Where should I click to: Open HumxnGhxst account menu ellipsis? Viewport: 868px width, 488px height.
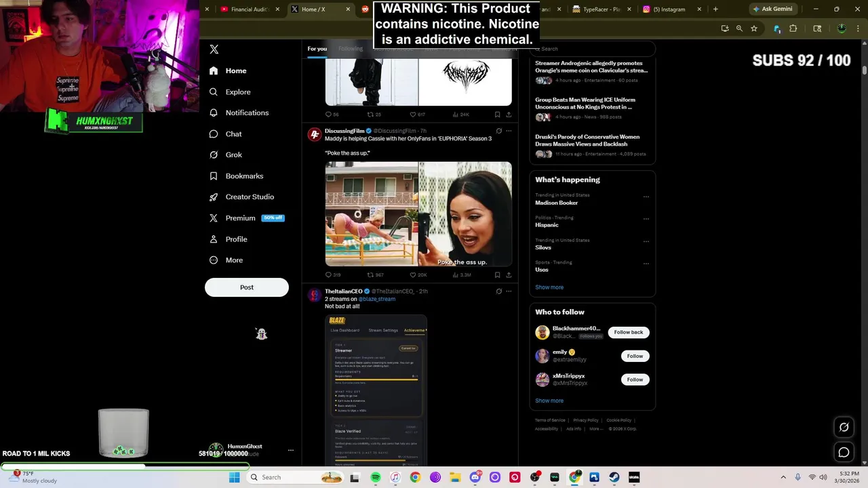291,450
